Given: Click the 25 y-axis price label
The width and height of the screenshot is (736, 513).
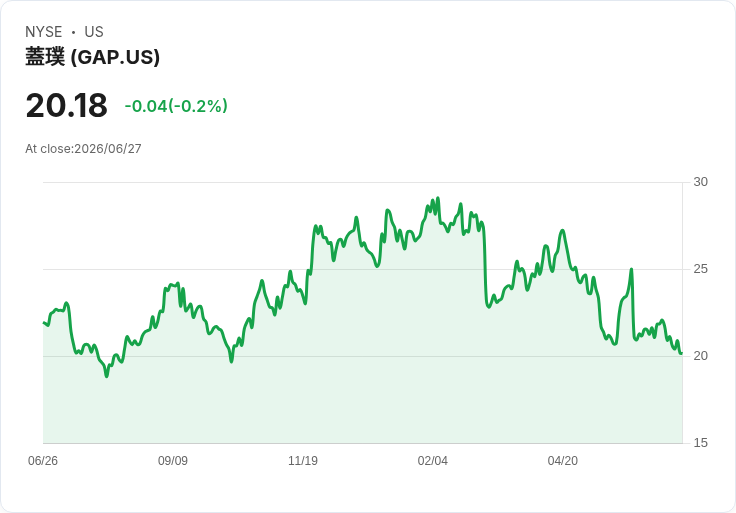Looking at the screenshot, I should click(x=700, y=269).
